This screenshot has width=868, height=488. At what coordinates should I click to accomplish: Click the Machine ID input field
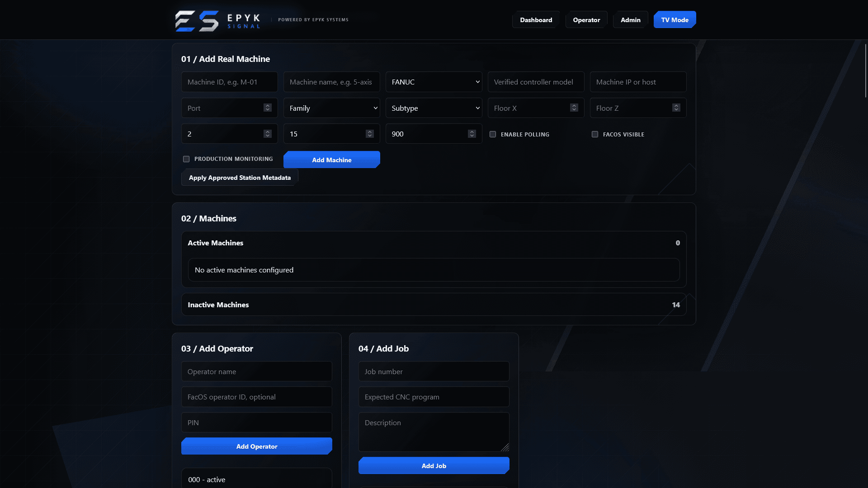[230, 82]
